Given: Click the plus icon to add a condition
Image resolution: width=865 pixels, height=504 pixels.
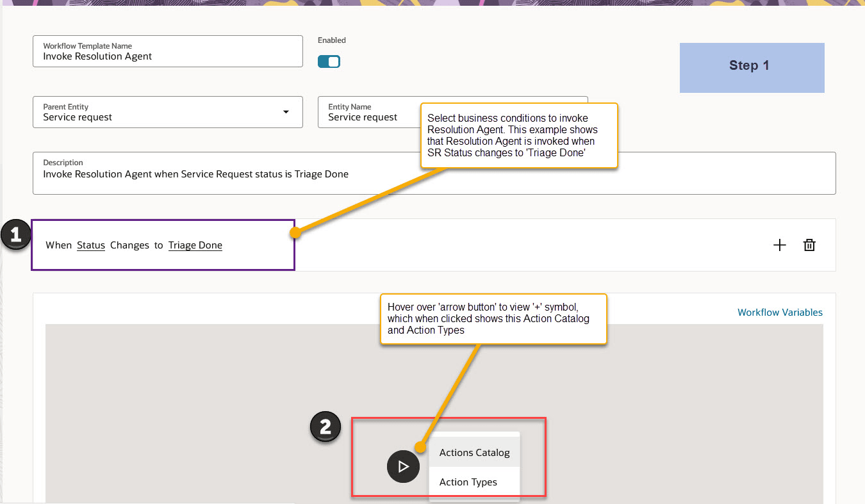Looking at the screenshot, I should [780, 245].
